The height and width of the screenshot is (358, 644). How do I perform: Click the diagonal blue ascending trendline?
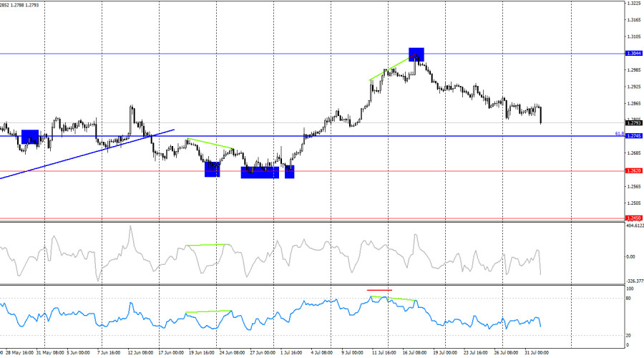[x=87, y=154]
